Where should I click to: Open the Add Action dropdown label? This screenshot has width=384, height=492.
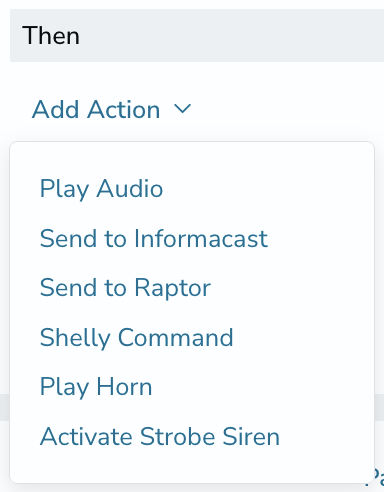tap(96, 109)
